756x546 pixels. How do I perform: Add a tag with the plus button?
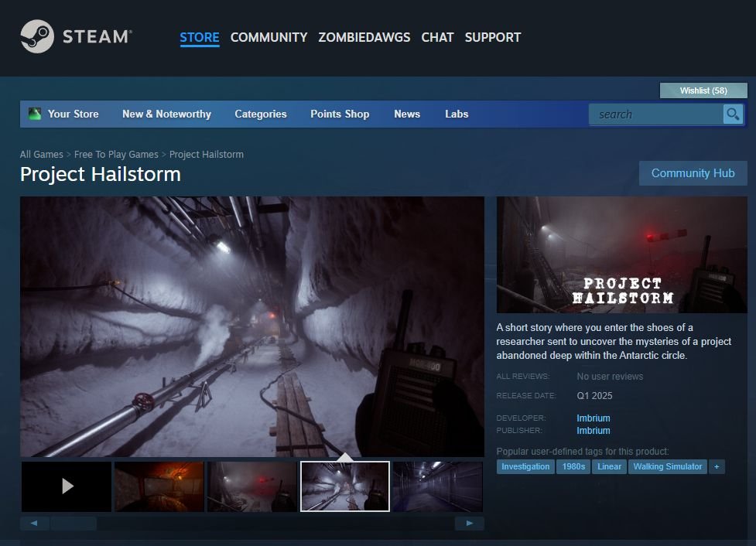(717, 466)
